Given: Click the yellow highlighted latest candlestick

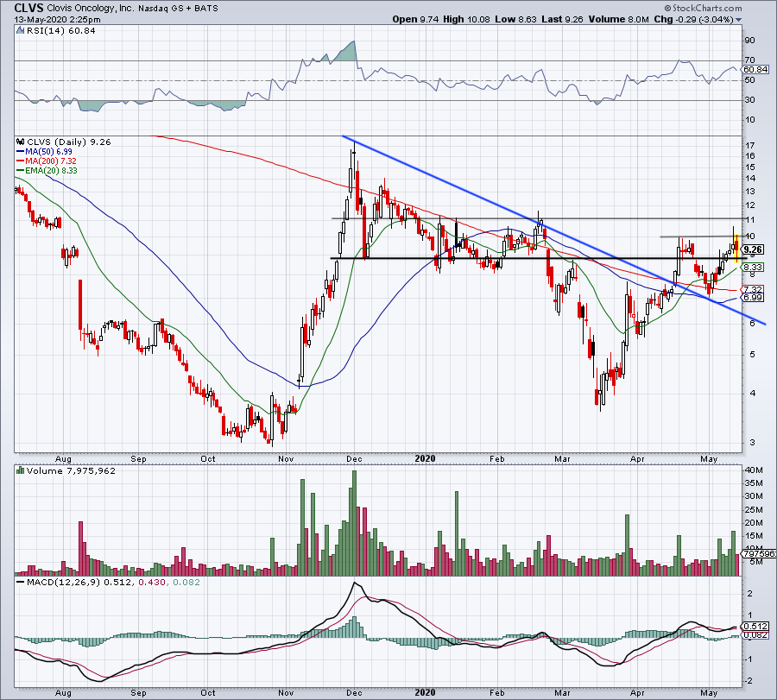Looking at the screenshot, I should click(737, 248).
